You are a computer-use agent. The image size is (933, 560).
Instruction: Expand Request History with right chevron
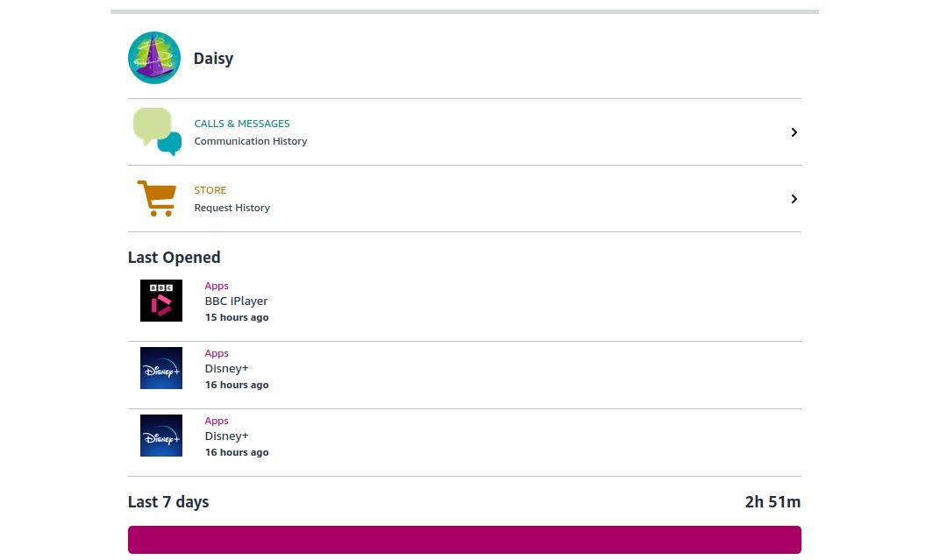point(794,199)
